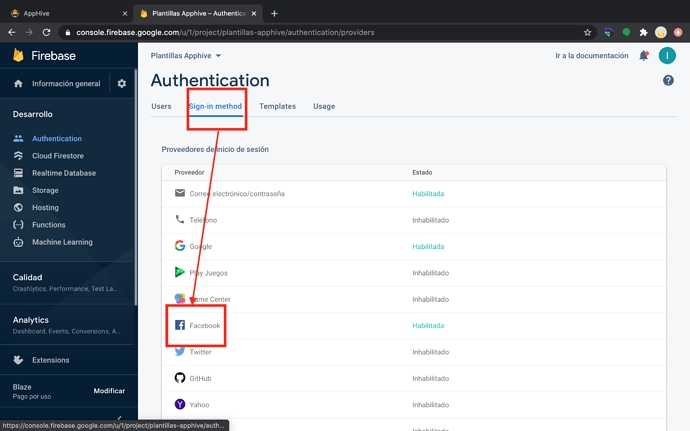Image resolution: width=690 pixels, height=431 pixels.
Task: Open the help question mark icon
Action: click(x=667, y=81)
